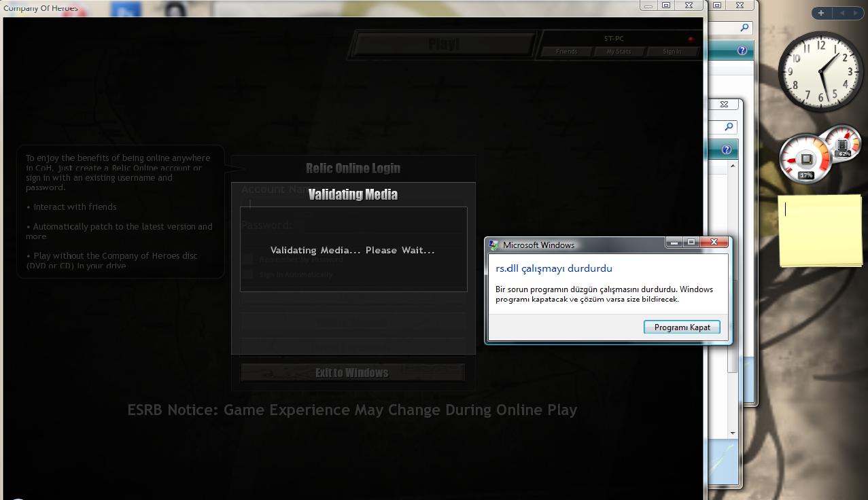Click the rs.dll çalışmayı durdurdu heading
The height and width of the screenshot is (500, 868).
pos(554,268)
